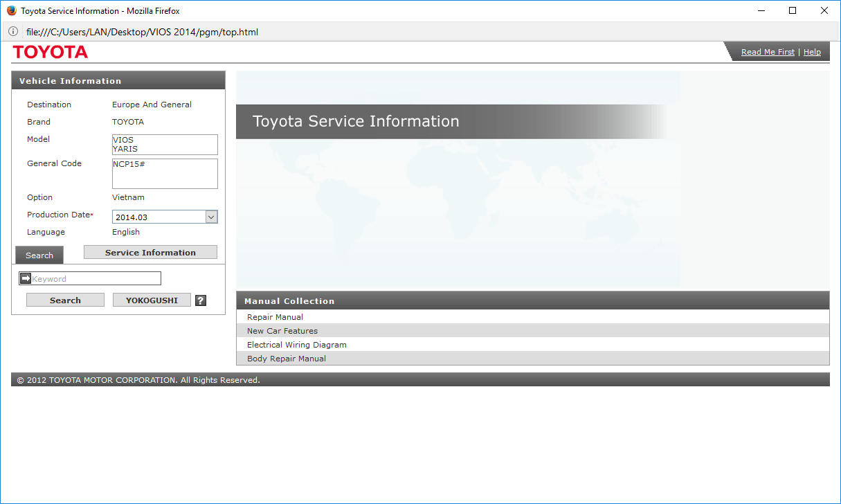This screenshot has width=841, height=504.
Task: Click the copyright notice in the footer
Action: tap(138, 380)
